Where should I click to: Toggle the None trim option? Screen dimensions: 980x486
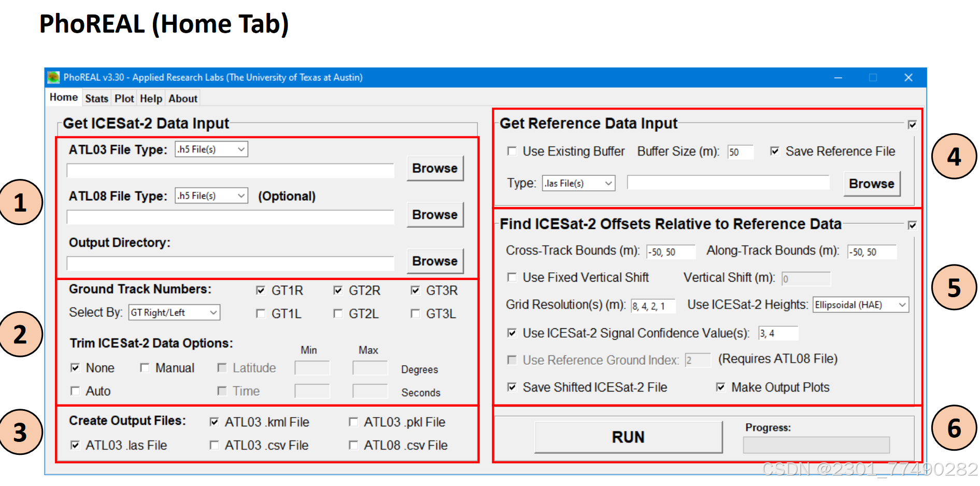[75, 368]
